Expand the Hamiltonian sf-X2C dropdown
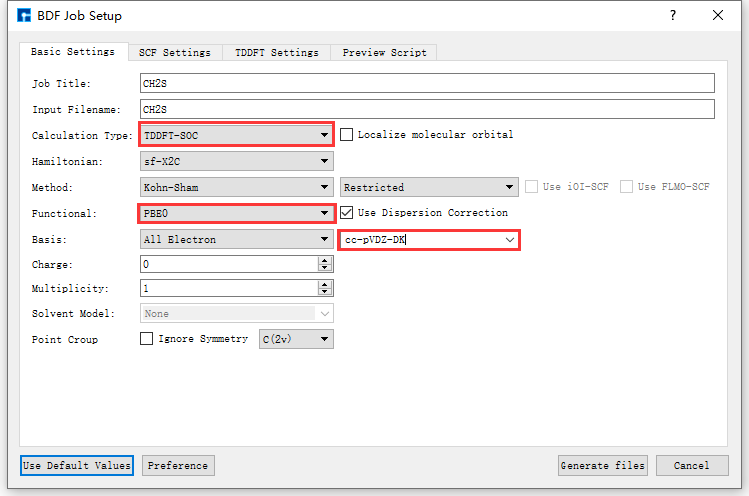Screen dimensions: 749x496 pyautogui.click(x=236, y=161)
